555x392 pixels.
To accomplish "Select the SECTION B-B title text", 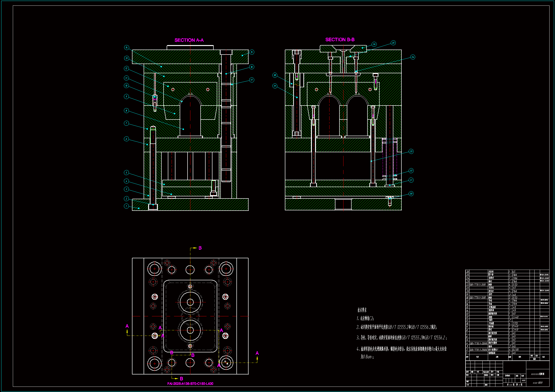I will pos(340,40).
